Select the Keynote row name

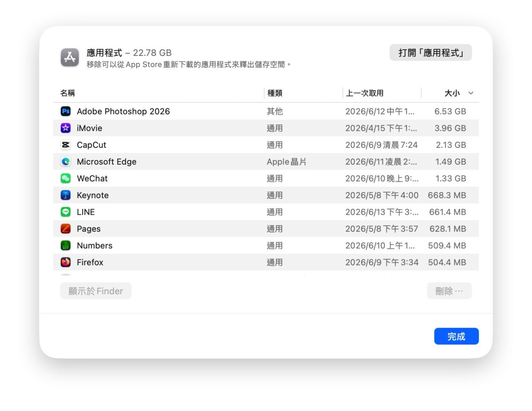click(93, 195)
